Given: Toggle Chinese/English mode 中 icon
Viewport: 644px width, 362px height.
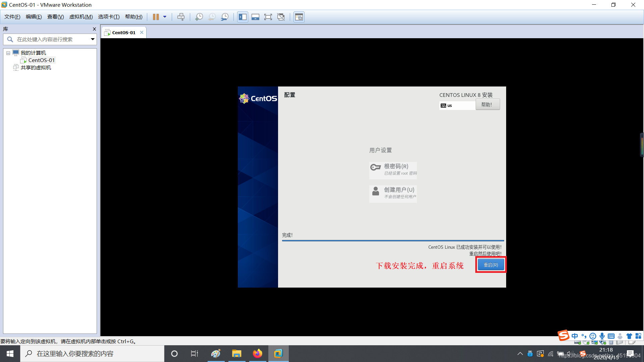Looking at the screenshot, I should (x=575, y=336).
